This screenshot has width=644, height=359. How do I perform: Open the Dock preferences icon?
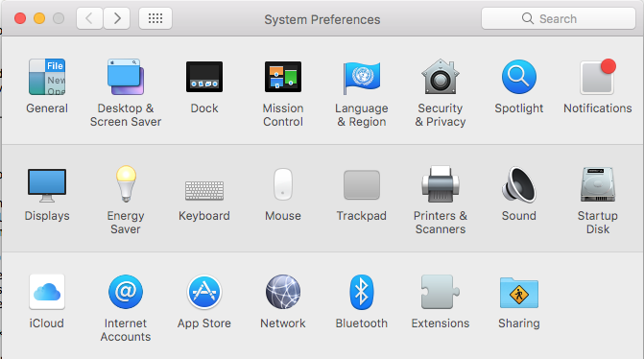coord(204,77)
